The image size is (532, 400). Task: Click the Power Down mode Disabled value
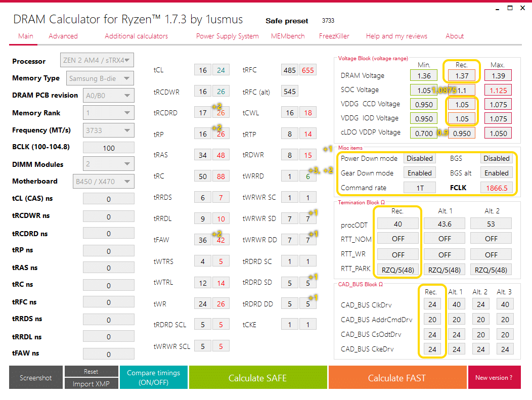pyautogui.click(x=419, y=158)
